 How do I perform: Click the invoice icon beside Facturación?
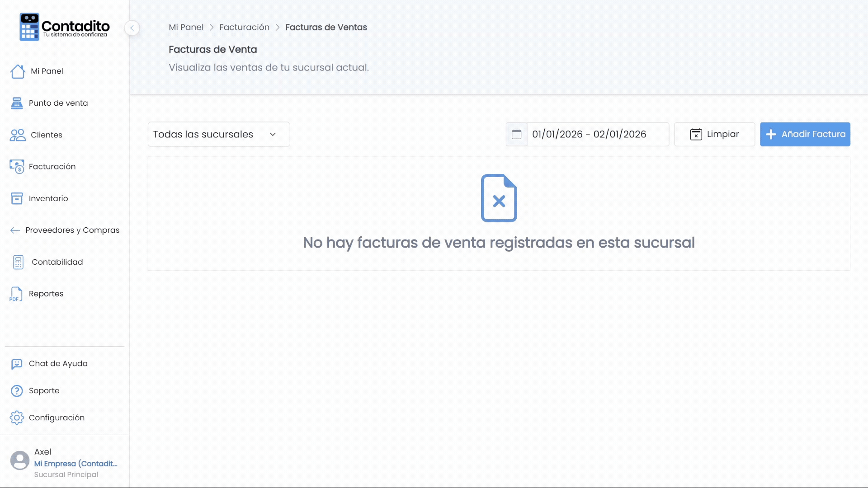pyautogui.click(x=17, y=167)
